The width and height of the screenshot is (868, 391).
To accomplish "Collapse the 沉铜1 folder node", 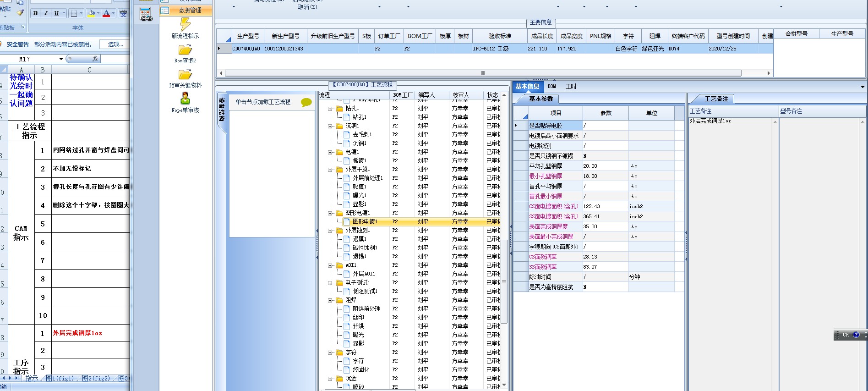I will 330,126.
